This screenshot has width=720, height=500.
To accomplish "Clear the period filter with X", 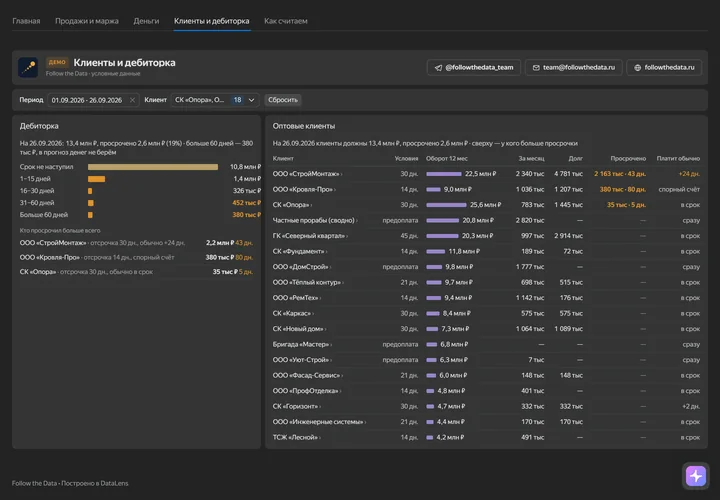I will pos(132,100).
